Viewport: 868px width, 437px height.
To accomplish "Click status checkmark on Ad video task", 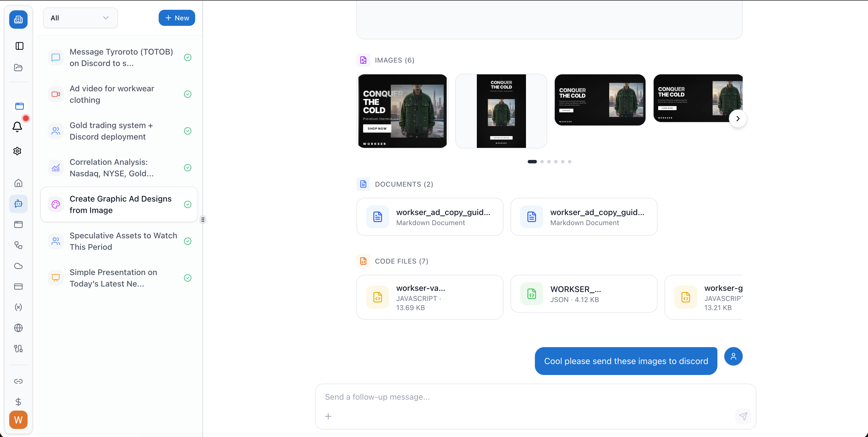I will tap(188, 94).
